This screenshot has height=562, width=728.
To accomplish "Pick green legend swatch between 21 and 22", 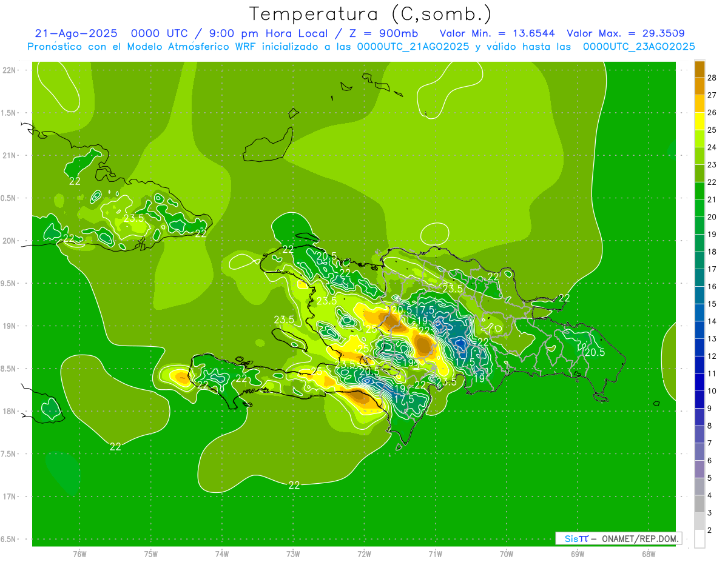I will (x=699, y=191).
